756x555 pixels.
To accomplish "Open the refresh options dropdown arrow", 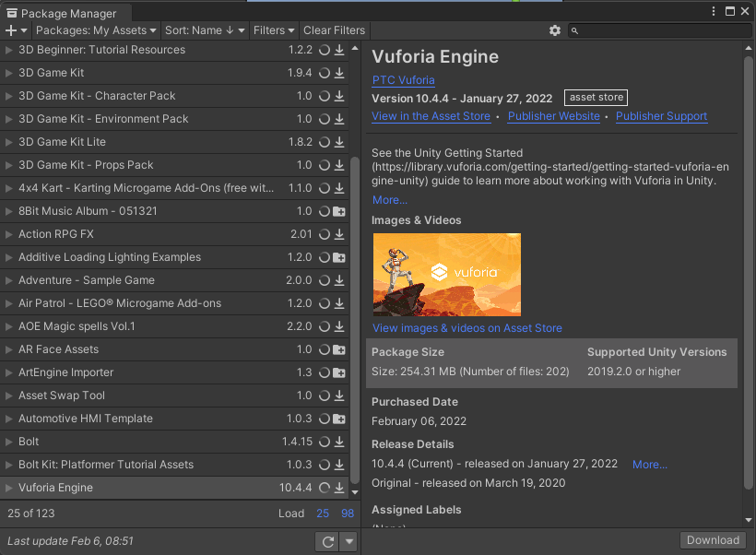I will point(349,541).
